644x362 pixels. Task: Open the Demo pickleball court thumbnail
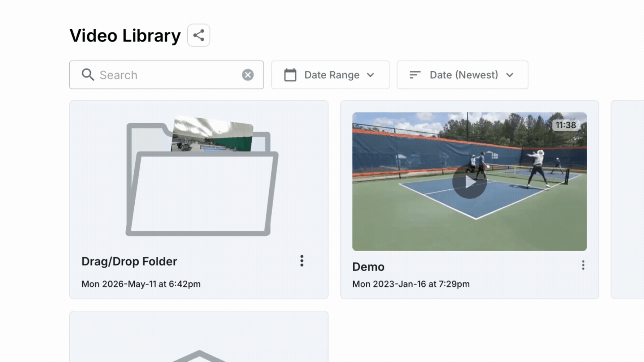(469, 181)
